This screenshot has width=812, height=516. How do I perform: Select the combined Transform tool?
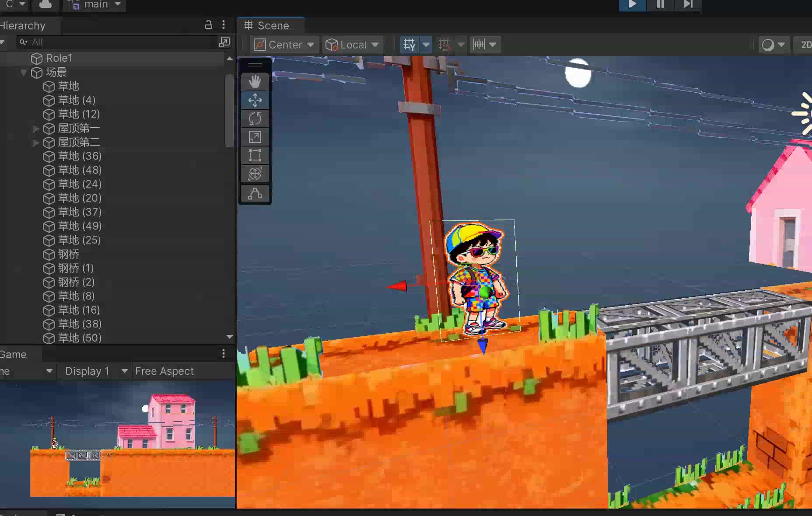coord(255,174)
